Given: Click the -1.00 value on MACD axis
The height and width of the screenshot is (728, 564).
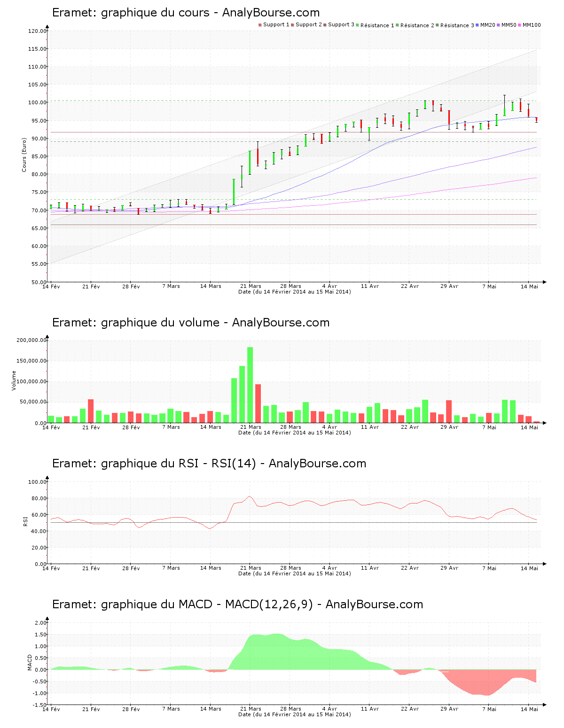Looking at the screenshot, I should click(x=39, y=693).
